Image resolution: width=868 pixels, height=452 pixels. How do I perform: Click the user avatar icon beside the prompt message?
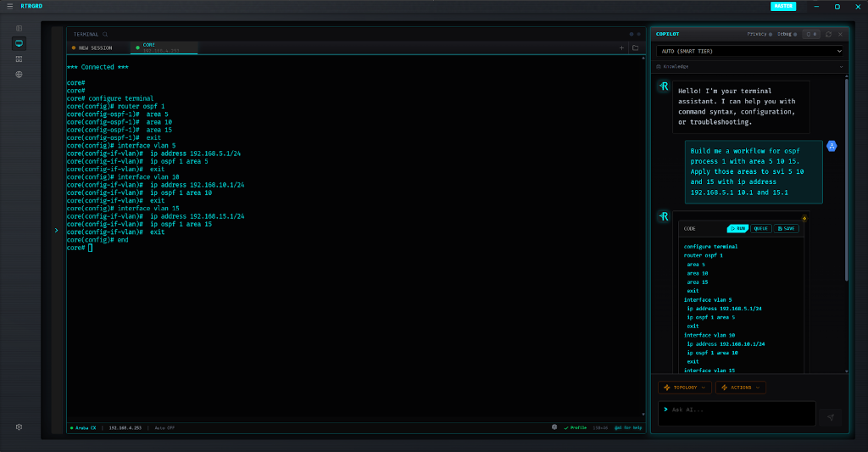[832, 146]
